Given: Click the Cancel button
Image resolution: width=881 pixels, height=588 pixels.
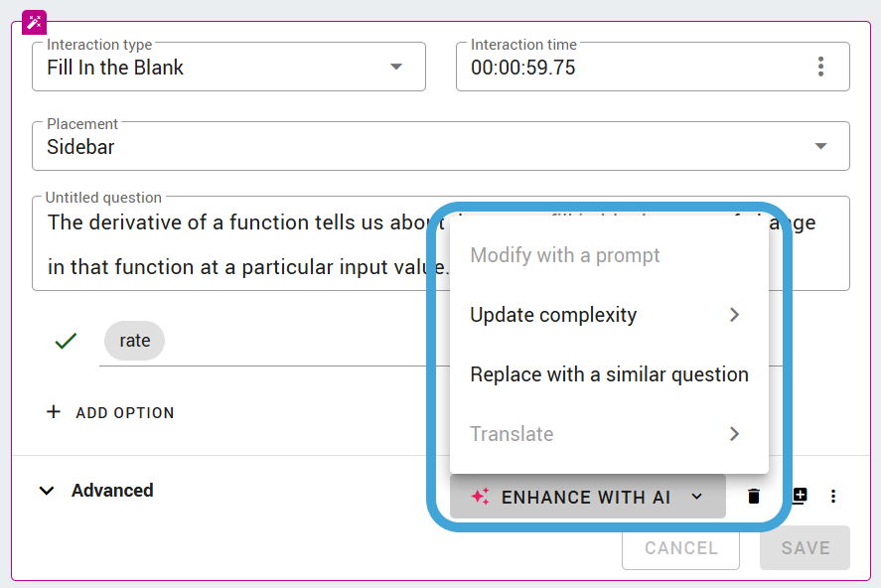Looking at the screenshot, I should (680, 548).
